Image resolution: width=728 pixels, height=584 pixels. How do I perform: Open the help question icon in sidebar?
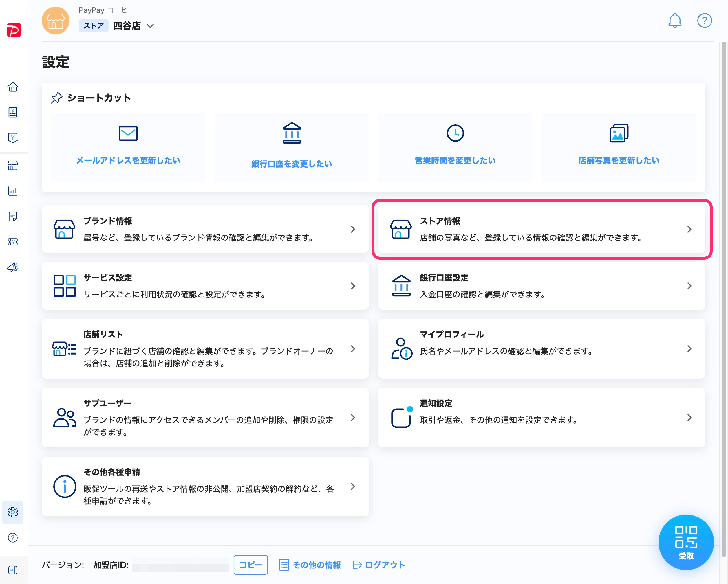click(13, 538)
